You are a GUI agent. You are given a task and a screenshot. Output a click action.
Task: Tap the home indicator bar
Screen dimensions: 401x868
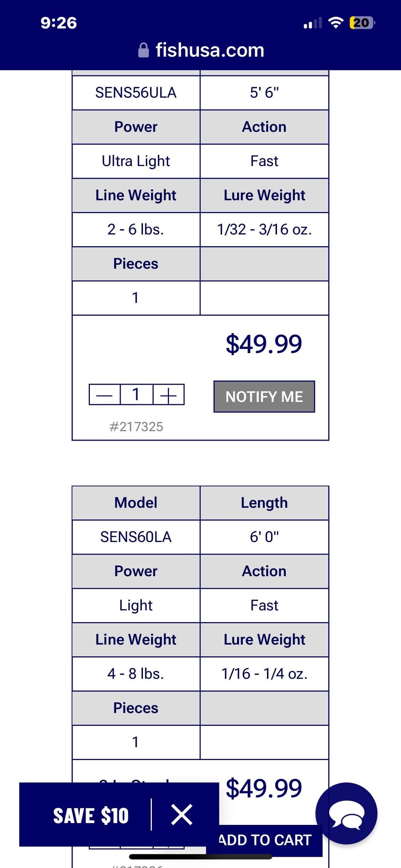pyautogui.click(x=200, y=857)
